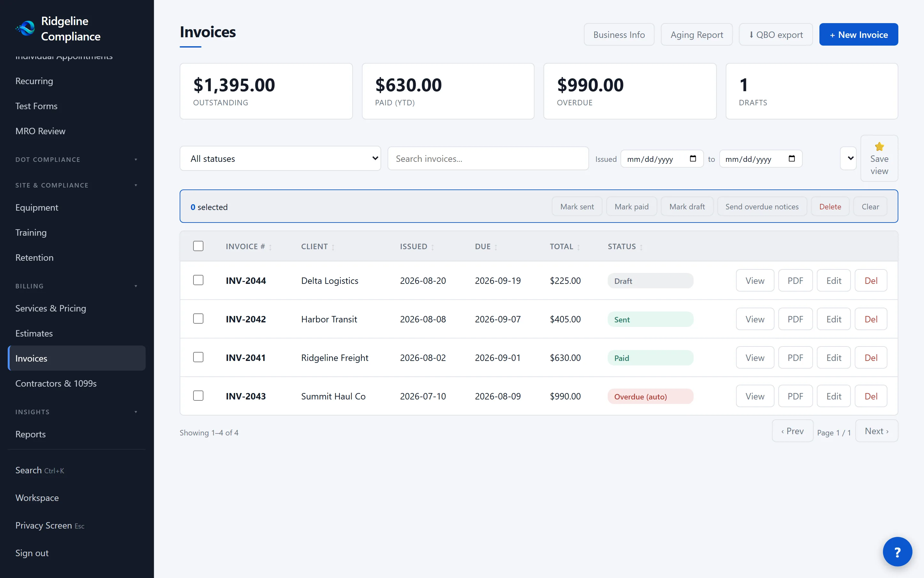Click the bulk Delete button

[830, 206]
